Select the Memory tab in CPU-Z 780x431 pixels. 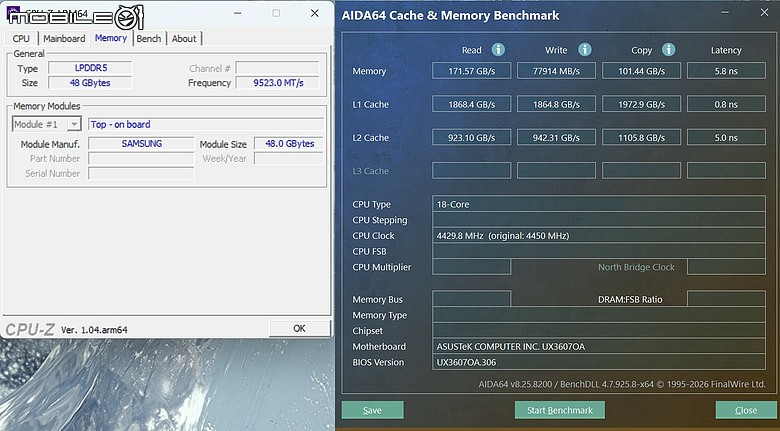click(111, 38)
